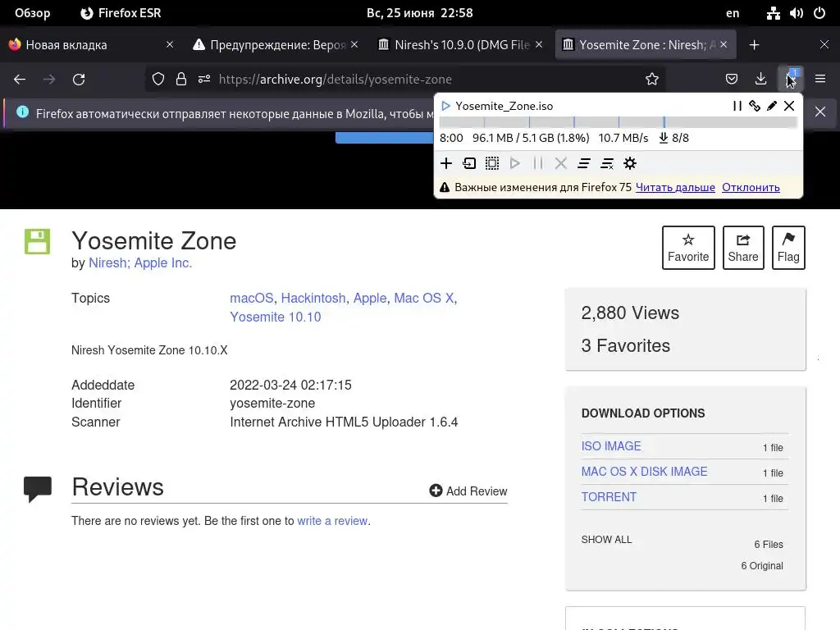The height and width of the screenshot is (630, 840).
Task: Open the Firefox hamburger menu
Action: (820, 80)
